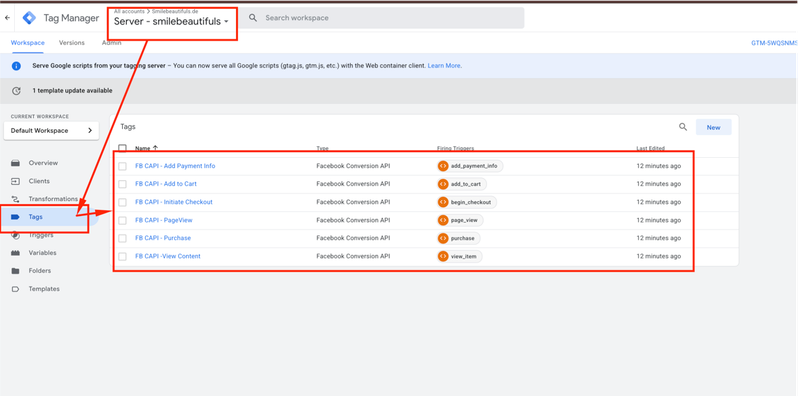The image size is (798, 396).
Task: Click the purchase trigger icon
Action: pos(443,238)
